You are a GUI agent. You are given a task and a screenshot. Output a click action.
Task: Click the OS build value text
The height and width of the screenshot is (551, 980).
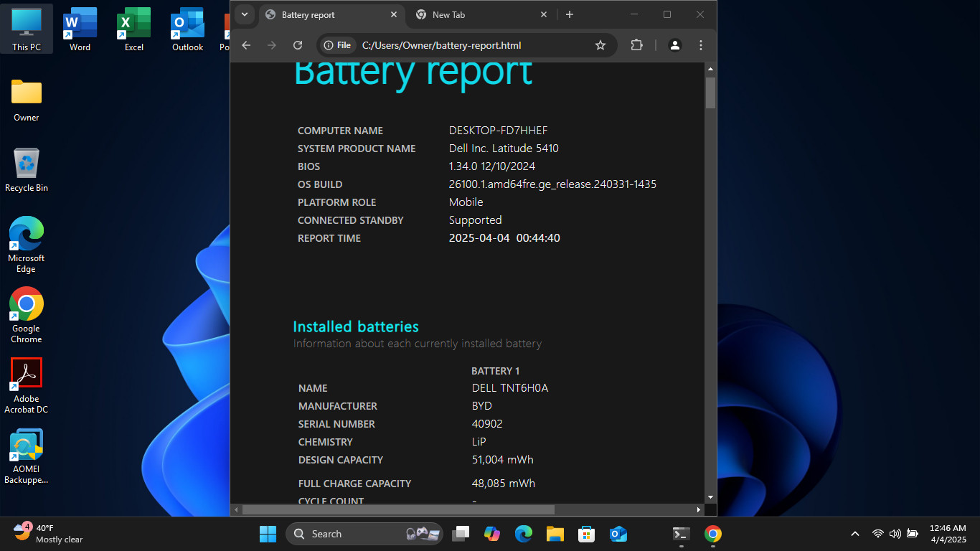coord(552,184)
